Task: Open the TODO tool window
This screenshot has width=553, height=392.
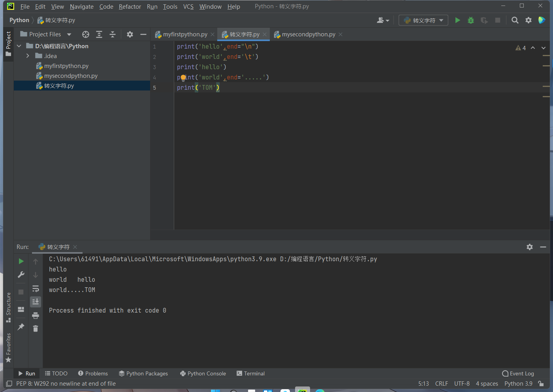Action: (56, 373)
